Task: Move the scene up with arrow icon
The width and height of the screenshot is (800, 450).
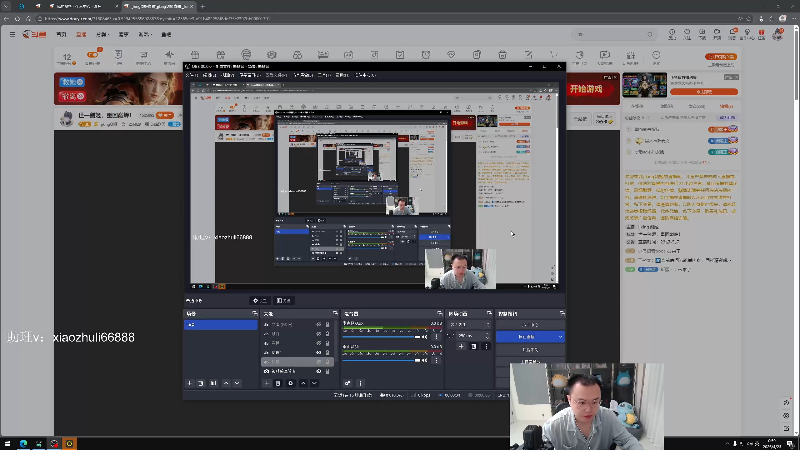Action: (226, 383)
